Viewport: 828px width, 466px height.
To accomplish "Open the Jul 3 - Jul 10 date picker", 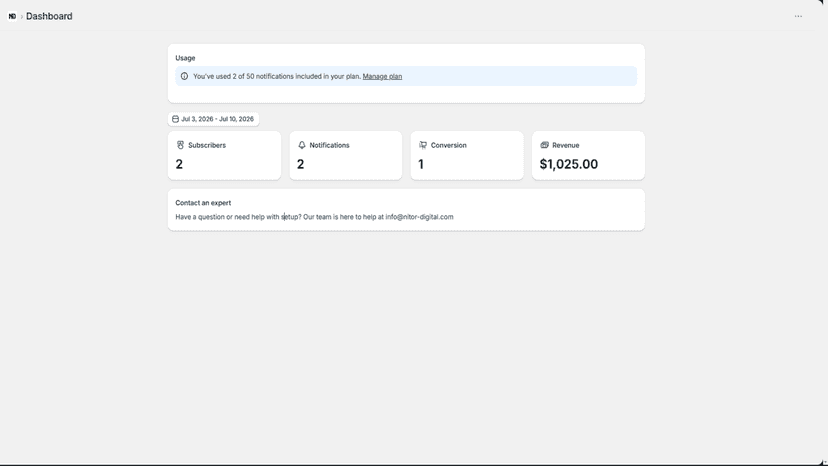I will click(213, 119).
